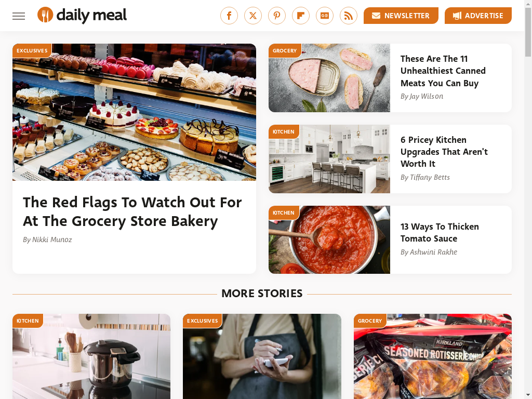Click the Newsletter button
Image resolution: width=532 pixels, height=399 pixels.
tap(401, 16)
